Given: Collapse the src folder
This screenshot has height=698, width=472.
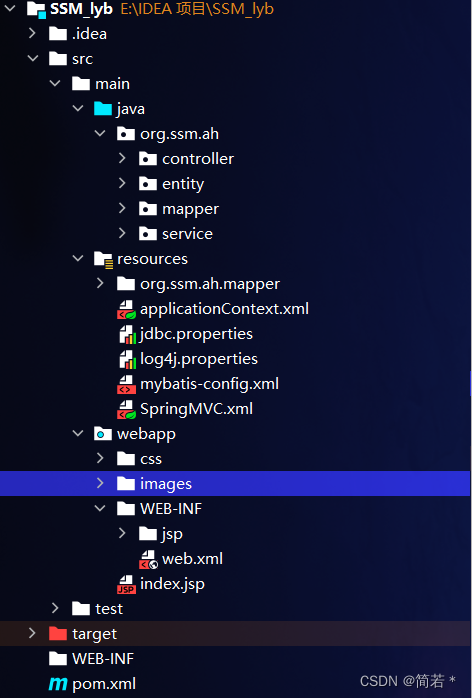Looking at the screenshot, I should (x=33, y=58).
